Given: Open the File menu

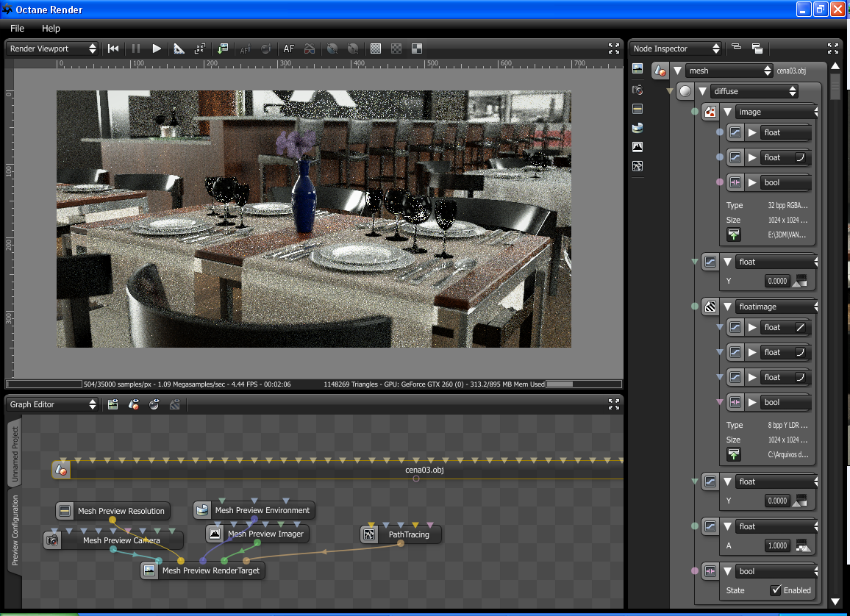Looking at the screenshot, I should point(17,28).
